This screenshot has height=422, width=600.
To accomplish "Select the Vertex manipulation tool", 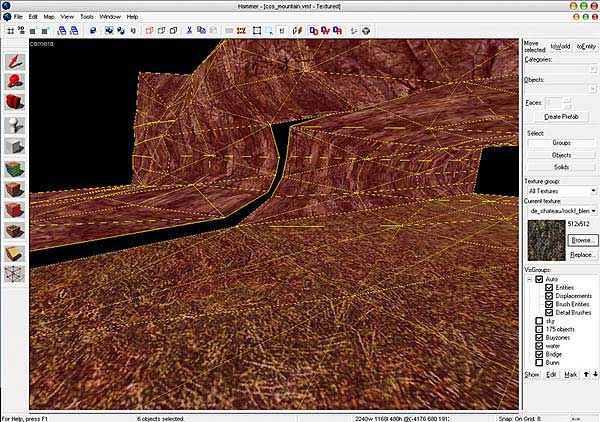I will (14, 273).
